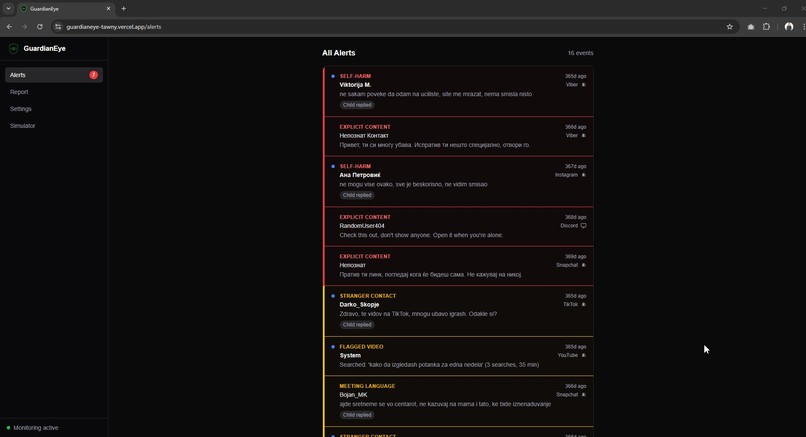Screen dimensions: 806x437
Task: Click the GuardianEye shield logo icon
Action: pyautogui.click(x=13, y=48)
